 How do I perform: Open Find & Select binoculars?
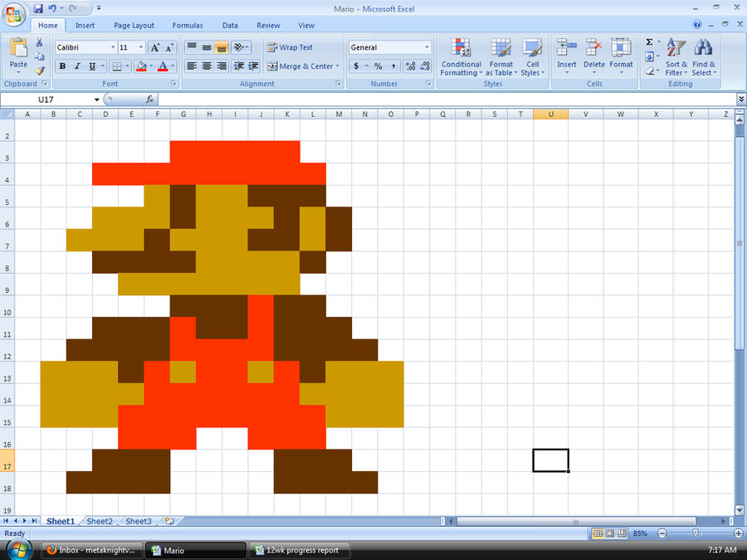click(704, 57)
